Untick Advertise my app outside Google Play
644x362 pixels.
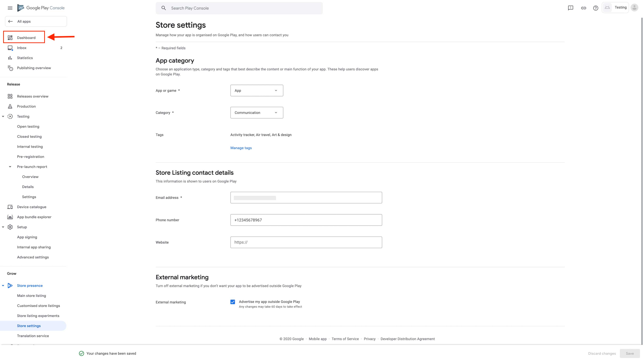233,302
